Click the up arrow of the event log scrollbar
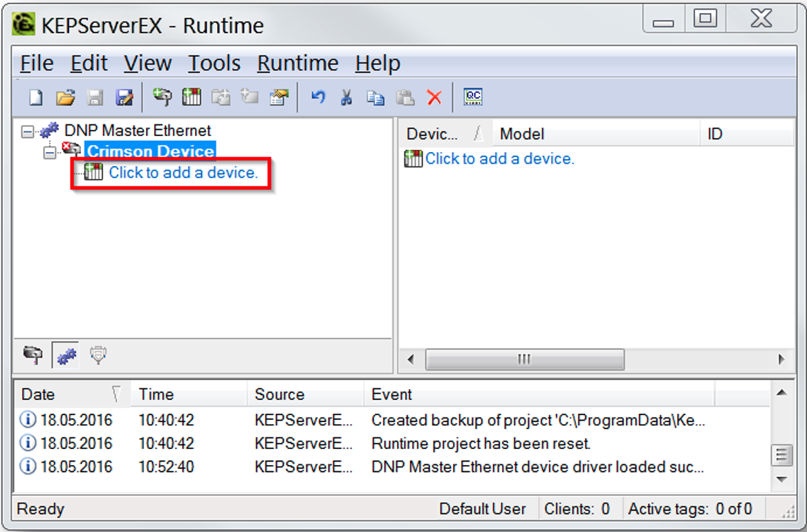This screenshot has height=532, width=807. pos(782,393)
